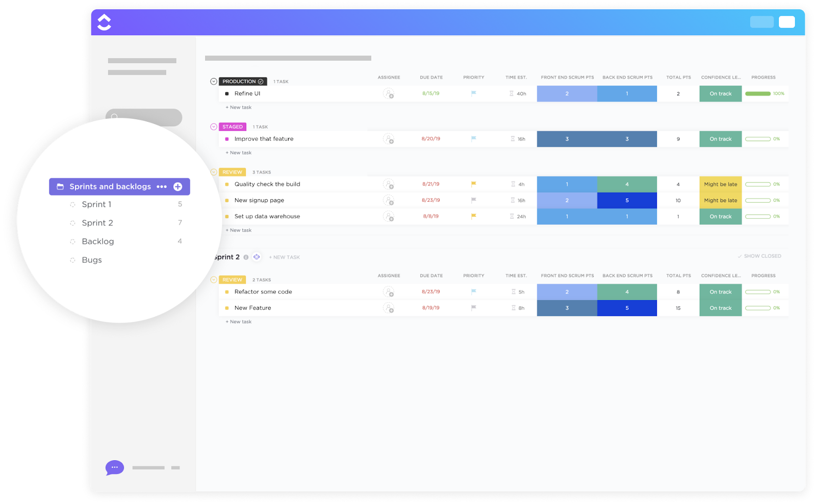Open On track dropdown for Improve that feature
The width and height of the screenshot is (816, 504).
[x=721, y=139]
